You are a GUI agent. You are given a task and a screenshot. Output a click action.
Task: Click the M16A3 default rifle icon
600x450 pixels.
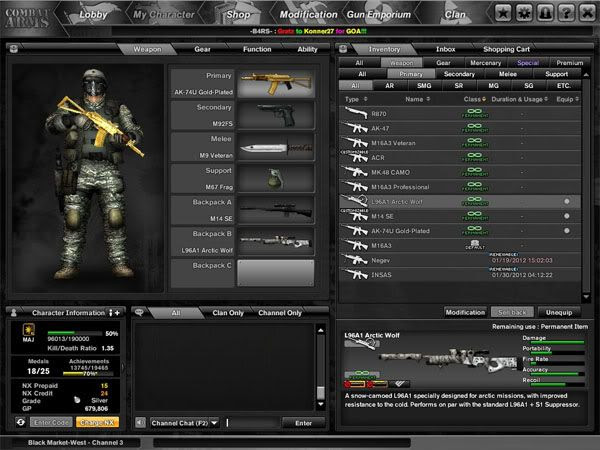tap(355, 245)
